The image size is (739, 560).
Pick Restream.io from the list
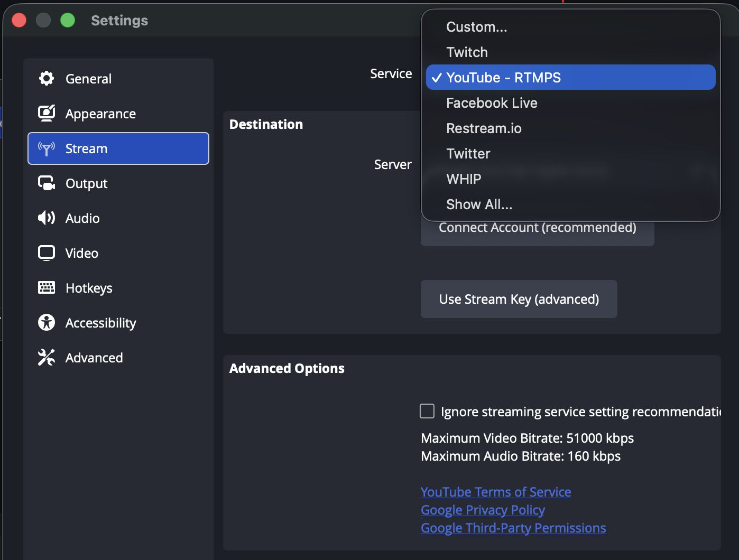pos(570,128)
